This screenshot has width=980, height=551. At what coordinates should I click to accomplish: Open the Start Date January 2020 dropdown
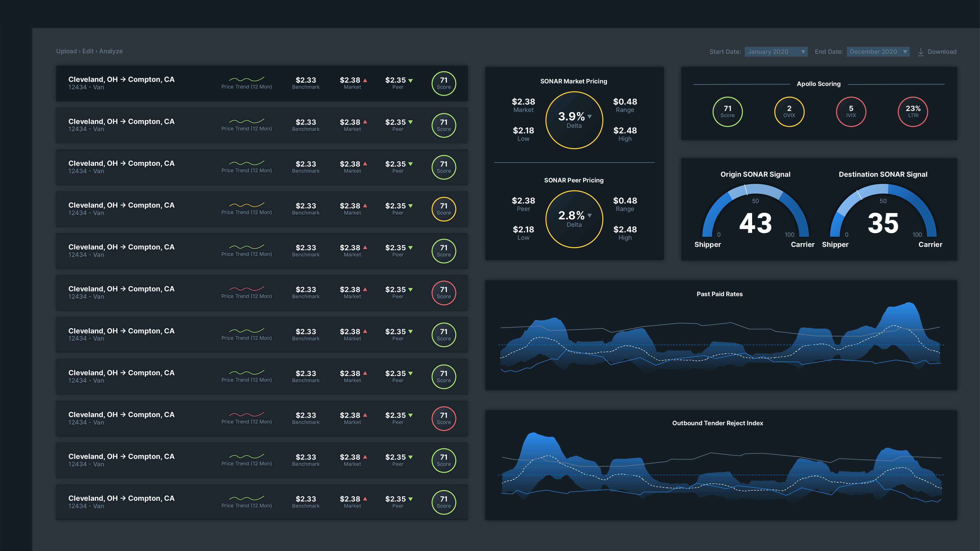(x=776, y=52)
